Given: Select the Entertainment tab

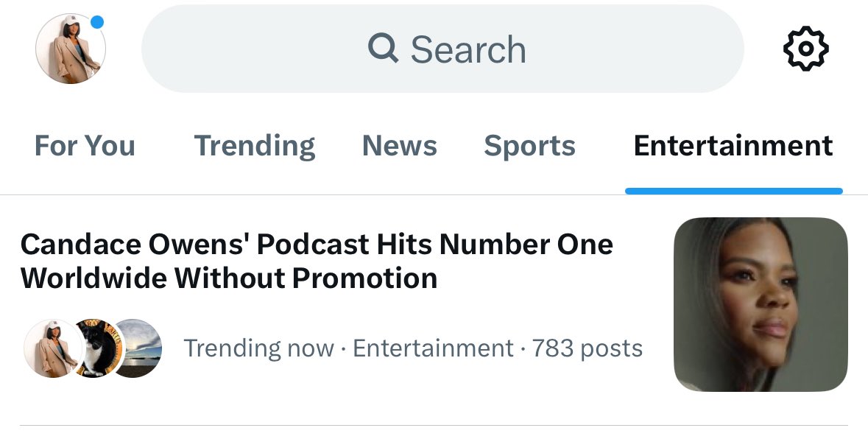Looking at the screenshot, I should pos(733,146).
